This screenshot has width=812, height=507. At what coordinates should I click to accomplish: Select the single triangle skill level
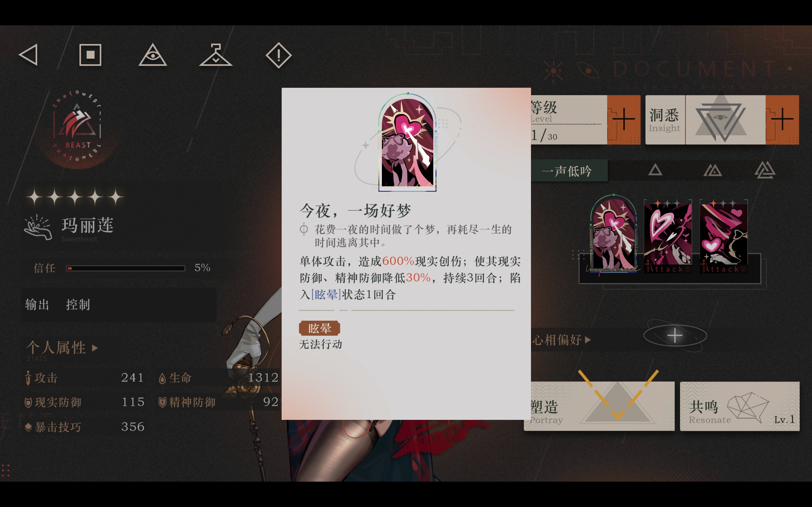pos(655,170)
